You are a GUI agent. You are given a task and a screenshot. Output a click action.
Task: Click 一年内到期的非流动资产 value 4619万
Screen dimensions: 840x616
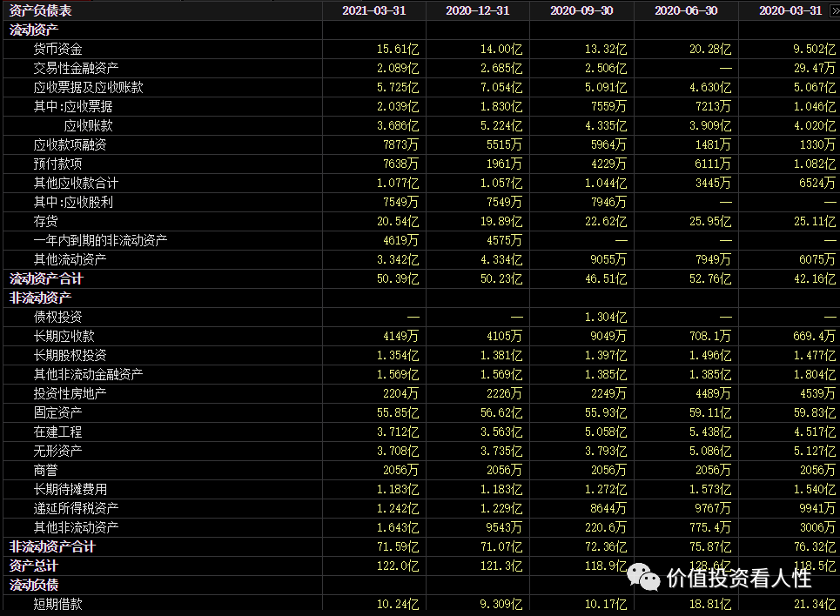click(400, 240)
